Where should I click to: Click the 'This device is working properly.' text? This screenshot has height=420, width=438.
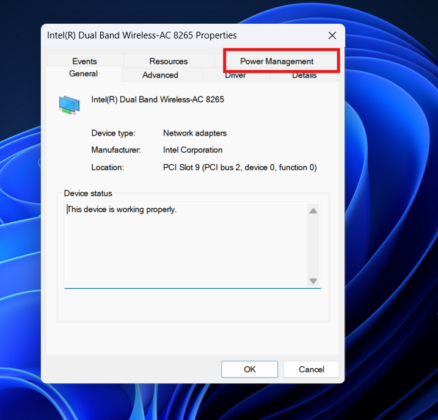(x=122, y=210)
